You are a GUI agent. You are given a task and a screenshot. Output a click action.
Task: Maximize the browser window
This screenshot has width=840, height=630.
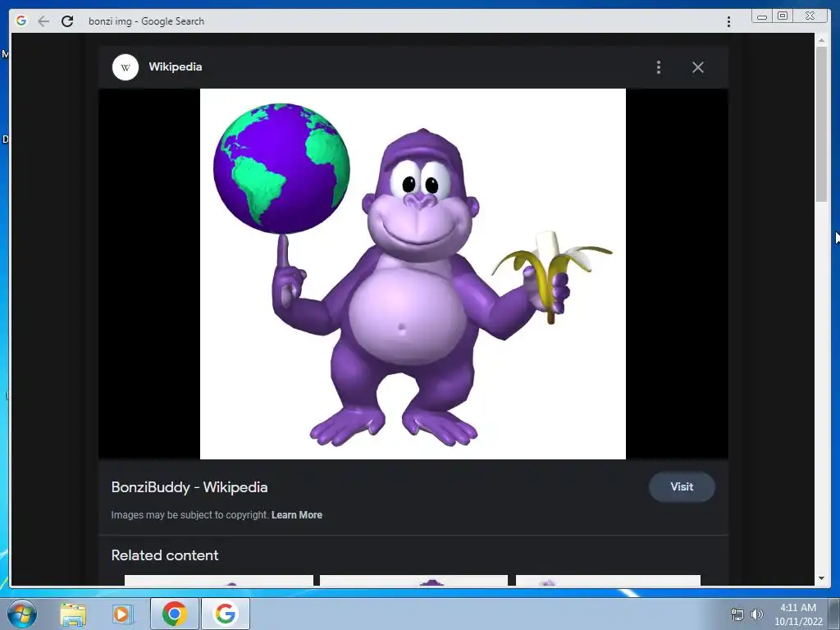783,16
